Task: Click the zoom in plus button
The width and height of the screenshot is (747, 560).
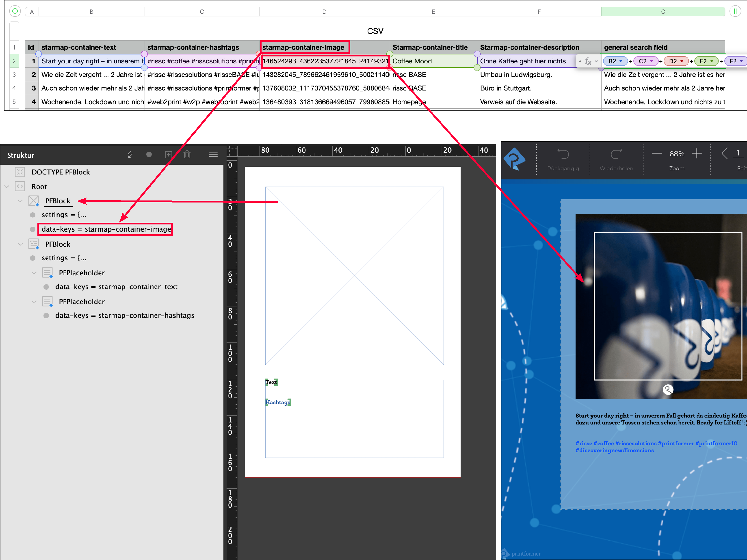Action: click(696, 154)
